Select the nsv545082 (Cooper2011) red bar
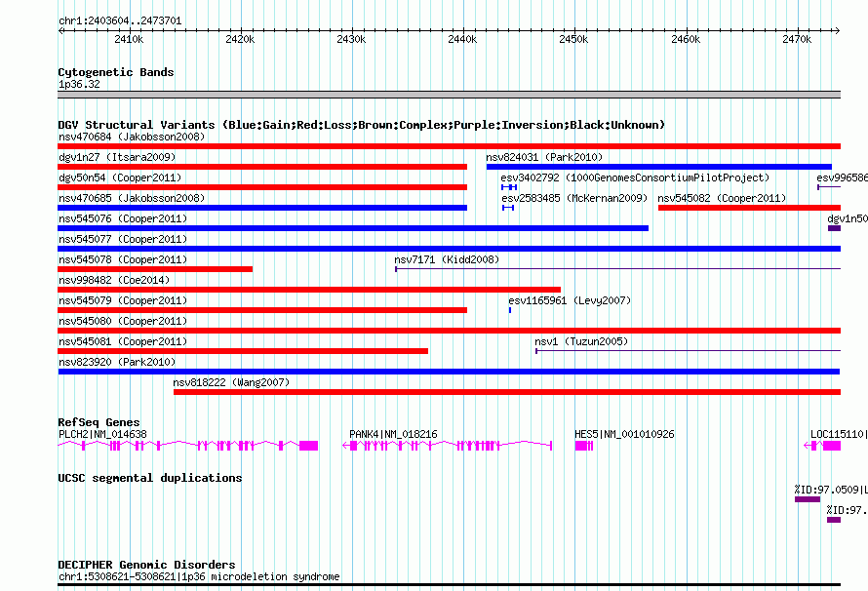Screen dimensions: 868x591 point(750,208)
